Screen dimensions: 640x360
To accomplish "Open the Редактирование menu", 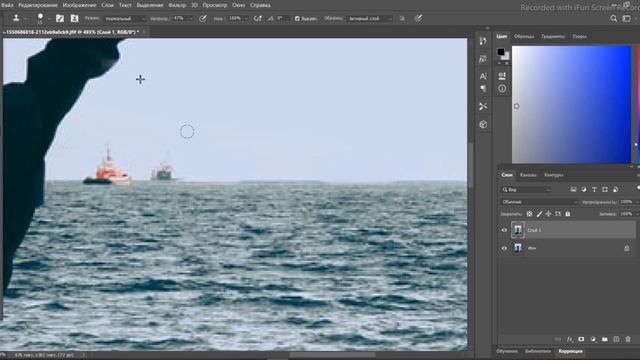I will 38,5.
